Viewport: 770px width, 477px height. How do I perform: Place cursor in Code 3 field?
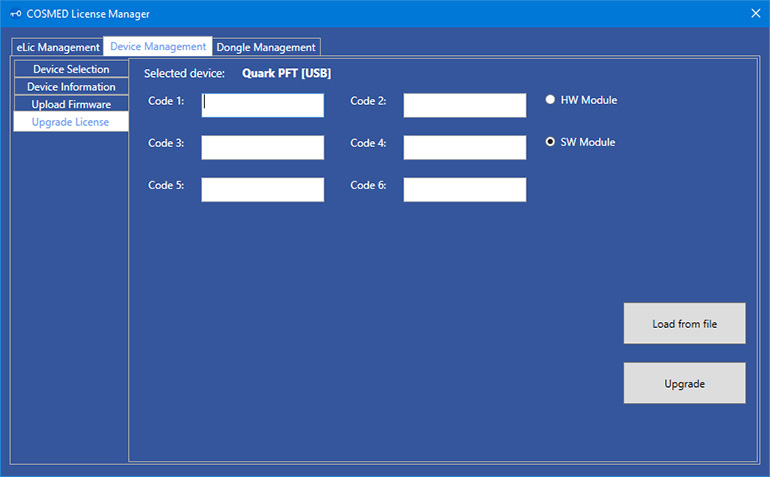point(263,147)
